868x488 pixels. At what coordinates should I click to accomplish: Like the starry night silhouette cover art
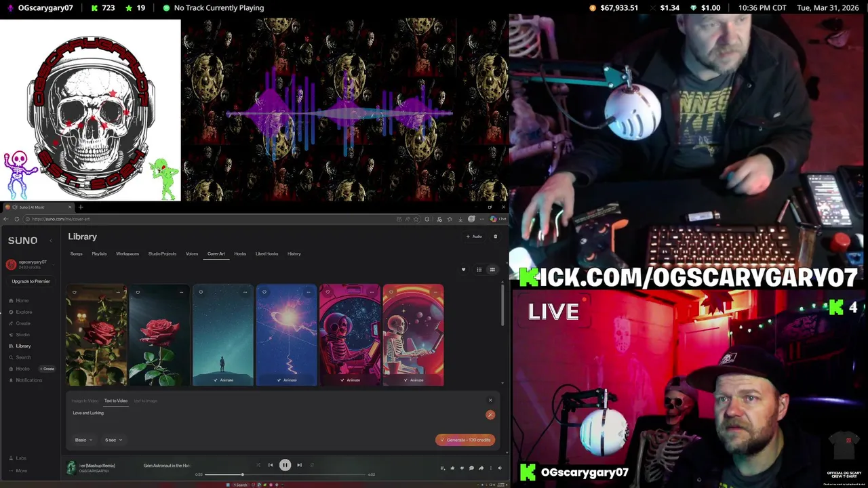point(201,293)
